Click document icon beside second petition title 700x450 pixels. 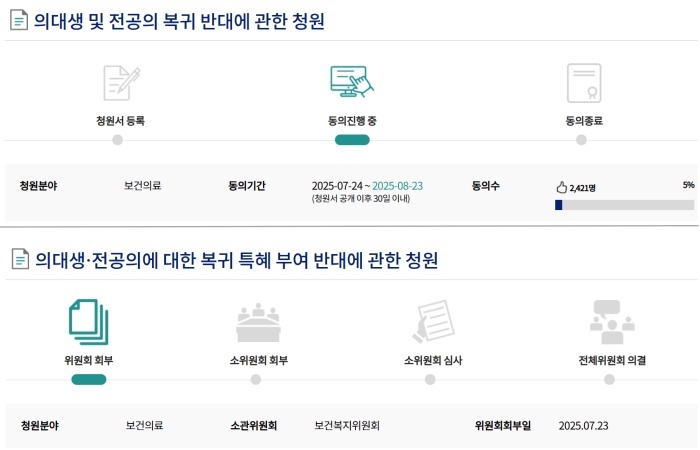[x=20, y=259]
